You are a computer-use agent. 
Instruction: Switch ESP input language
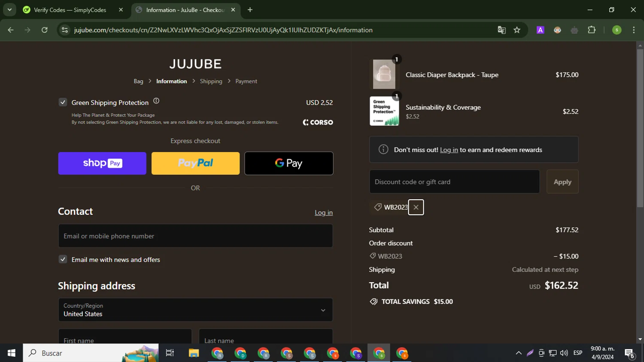click(x=578, y=353)
